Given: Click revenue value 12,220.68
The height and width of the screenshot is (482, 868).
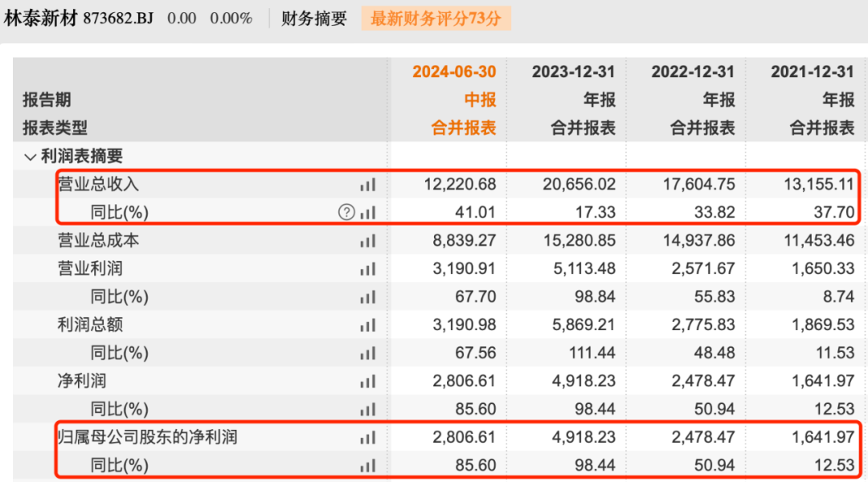Looking at the screenshot, I should coord(460,185).
